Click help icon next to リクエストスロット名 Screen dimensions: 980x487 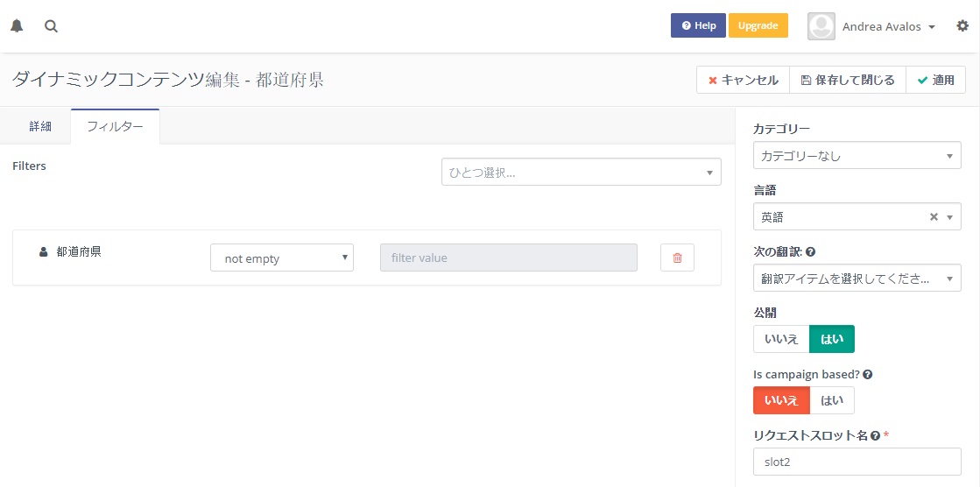pos(875,435)
